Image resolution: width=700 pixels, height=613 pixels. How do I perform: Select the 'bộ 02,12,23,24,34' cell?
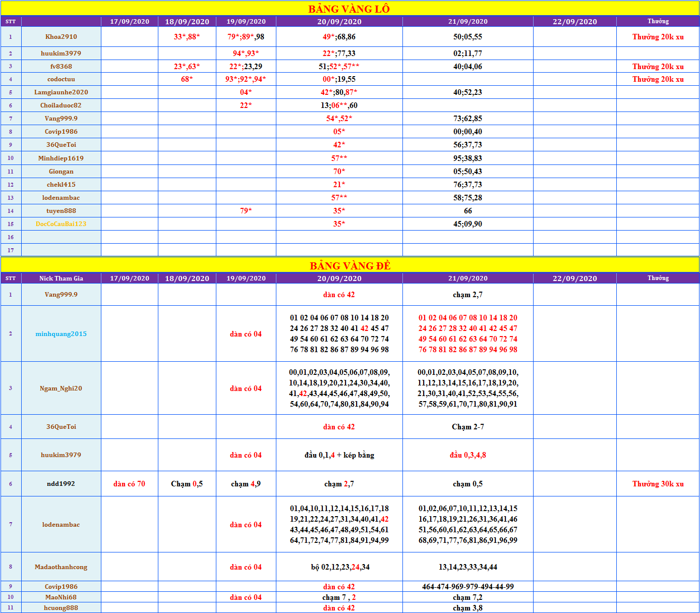339,567
